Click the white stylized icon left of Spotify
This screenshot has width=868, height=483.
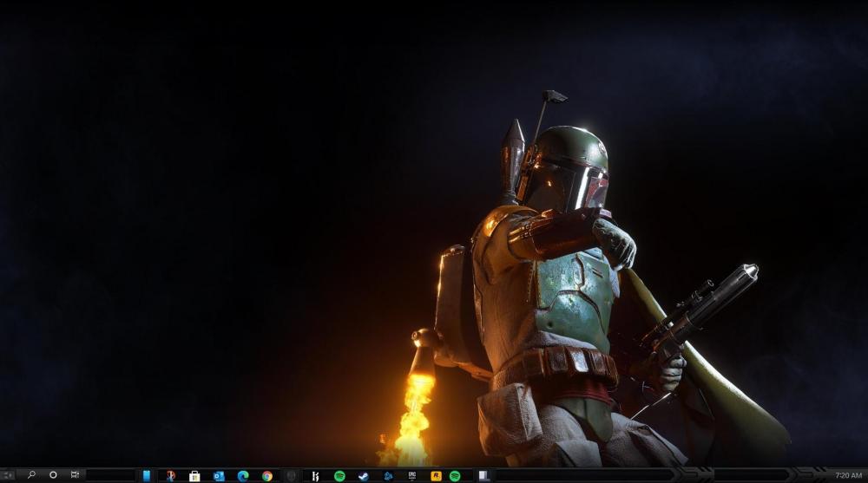(315, 475)
